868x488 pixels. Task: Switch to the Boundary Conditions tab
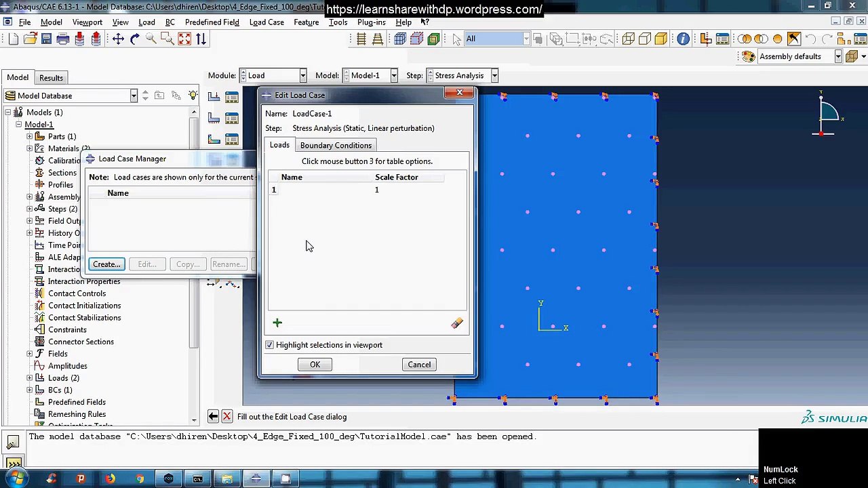click(x=336, y=145)
